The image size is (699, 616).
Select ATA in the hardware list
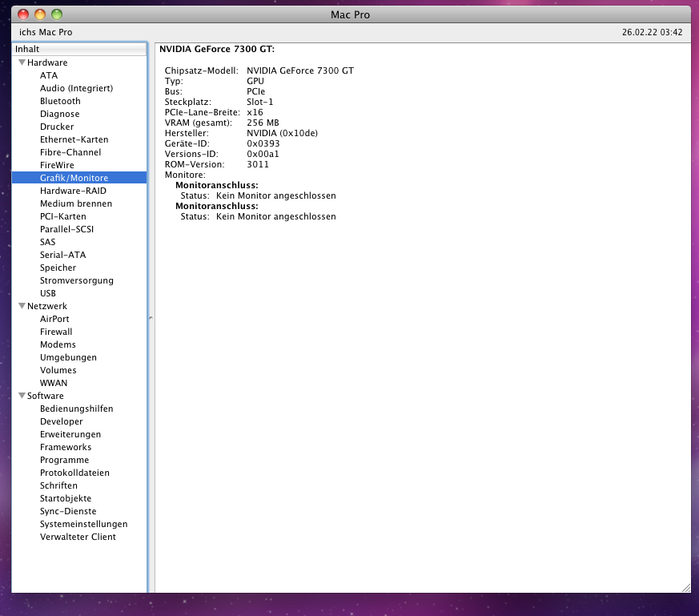coord(49,75)
